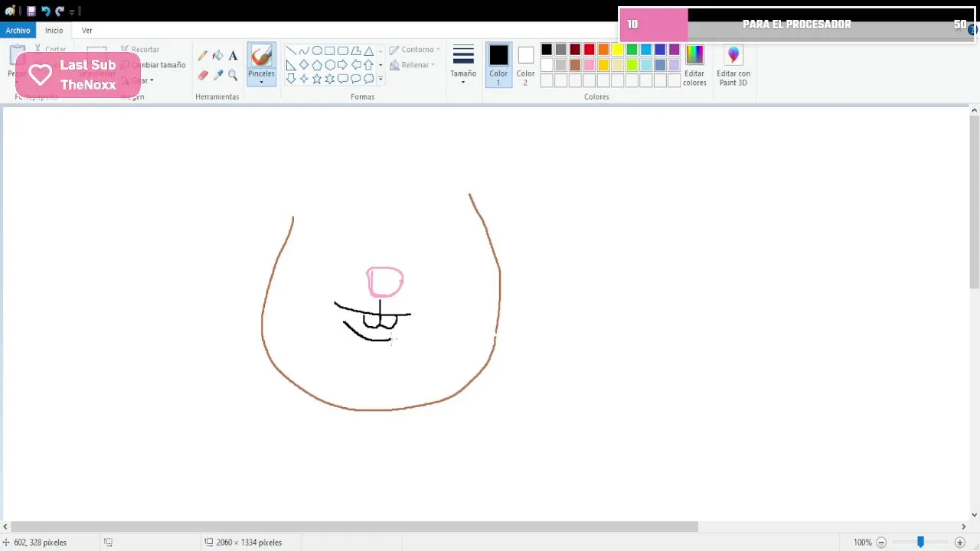Click the '2060 × 1334 píxeles' canvas size readout

243,543
